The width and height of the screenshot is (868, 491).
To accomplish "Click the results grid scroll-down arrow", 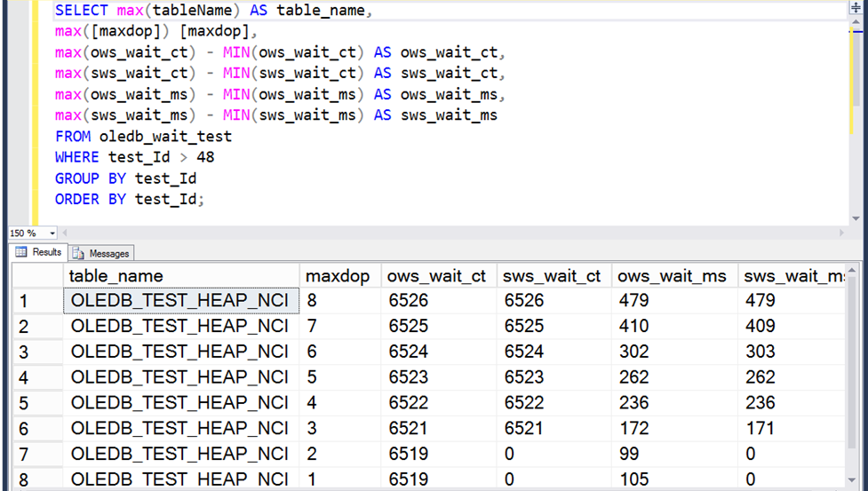I will [x=851, y=480].
